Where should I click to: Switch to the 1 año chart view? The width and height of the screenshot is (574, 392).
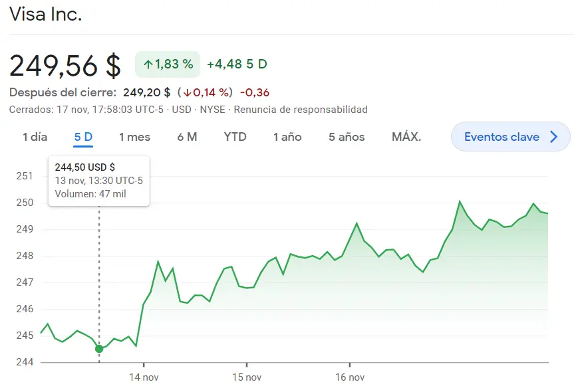[287, 136]
